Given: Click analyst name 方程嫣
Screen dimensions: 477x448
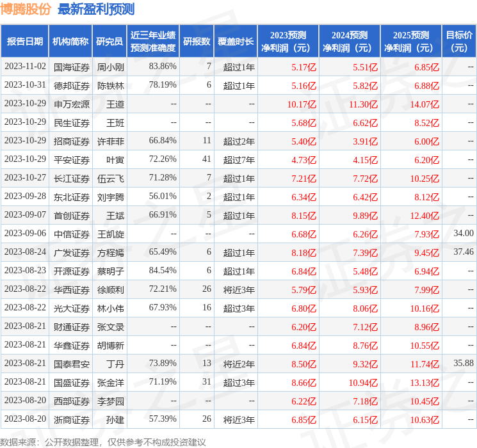Looking at the screenshot, I should 110,253.
